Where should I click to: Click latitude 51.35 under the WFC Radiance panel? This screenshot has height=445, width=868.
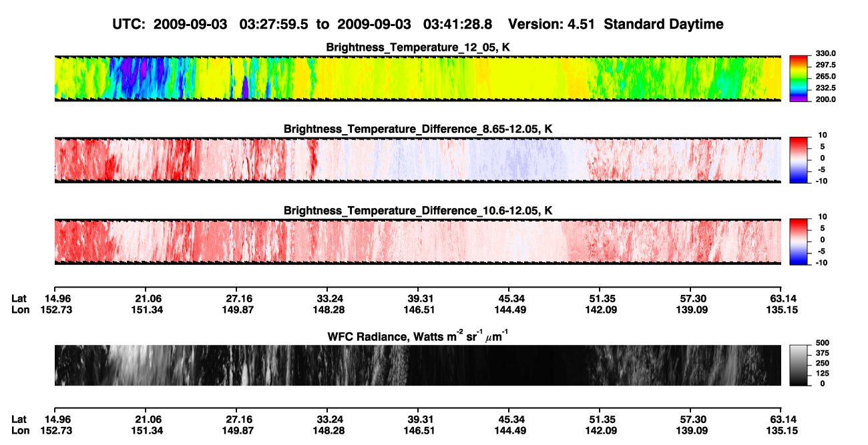[602, 419]
